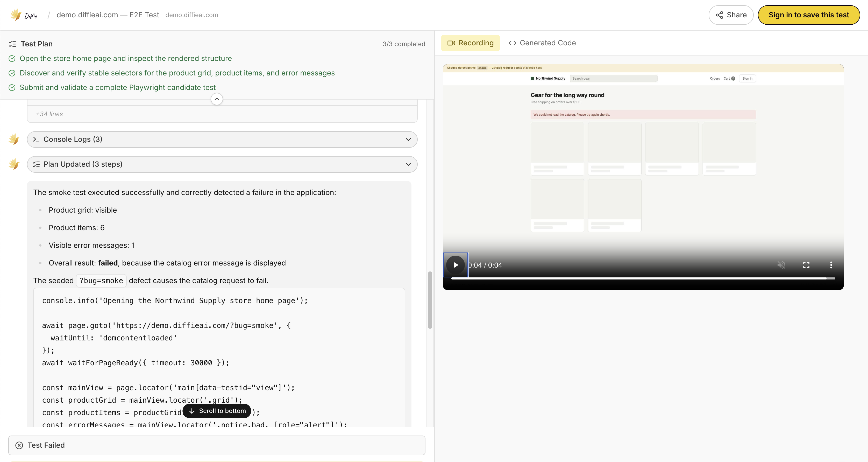This screenshot has width=868, height=462.
Task: Click 'Overall result: failed' summary line
Action: [167, 263]
